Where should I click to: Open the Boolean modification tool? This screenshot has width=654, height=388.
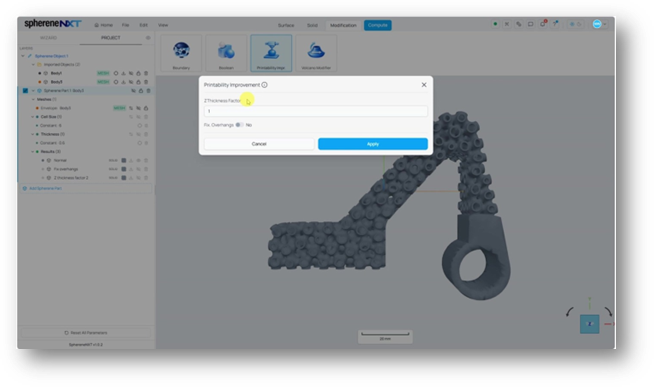coord(226,53)
